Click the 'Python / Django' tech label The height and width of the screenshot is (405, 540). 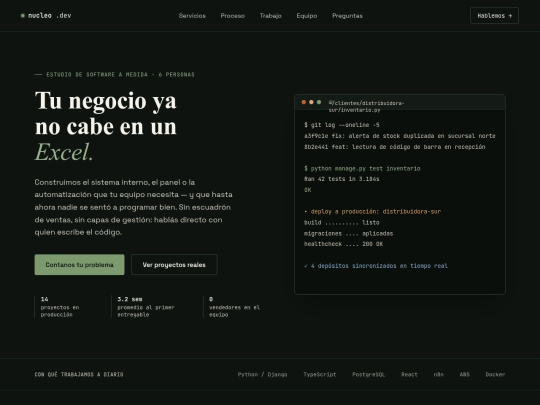click(262, 374)
